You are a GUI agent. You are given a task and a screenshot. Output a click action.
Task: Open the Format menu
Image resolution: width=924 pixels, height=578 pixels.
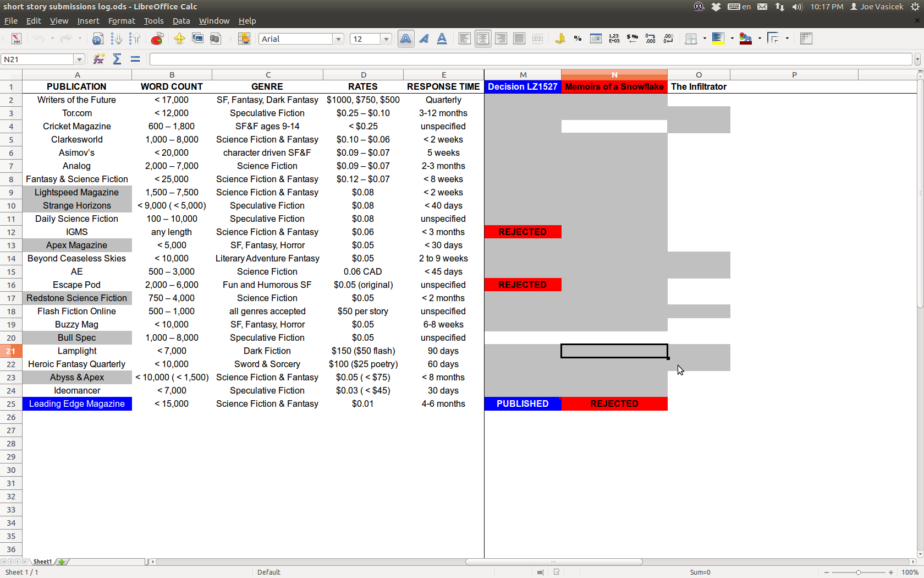click(122, 21)
